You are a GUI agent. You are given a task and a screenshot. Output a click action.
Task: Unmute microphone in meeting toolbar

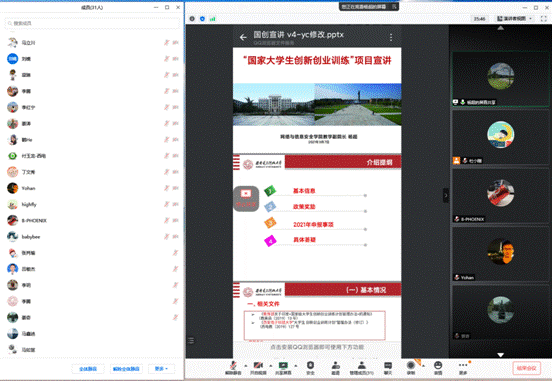point(233,368)
